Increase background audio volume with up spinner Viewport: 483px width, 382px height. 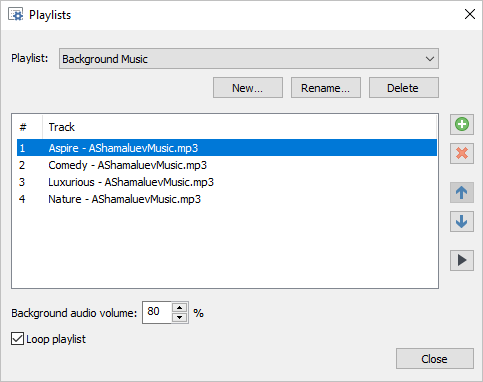180,307
